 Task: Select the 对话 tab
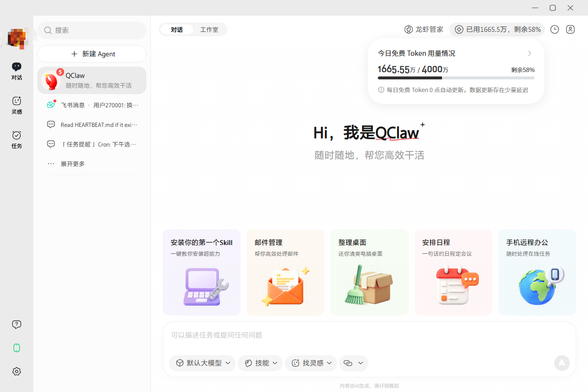(x=176, y=29)
